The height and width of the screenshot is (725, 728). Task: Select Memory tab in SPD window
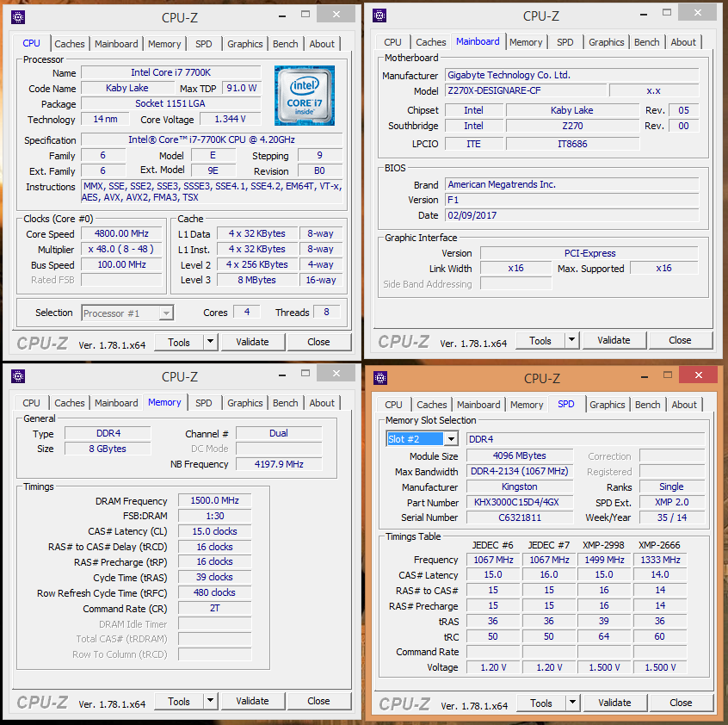click(527, 405)
